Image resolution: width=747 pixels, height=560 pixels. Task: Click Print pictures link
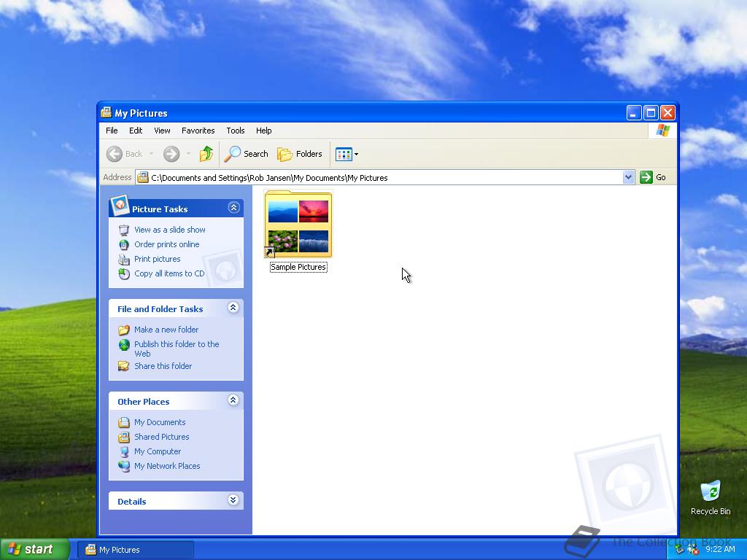click(x=158, y=259)
